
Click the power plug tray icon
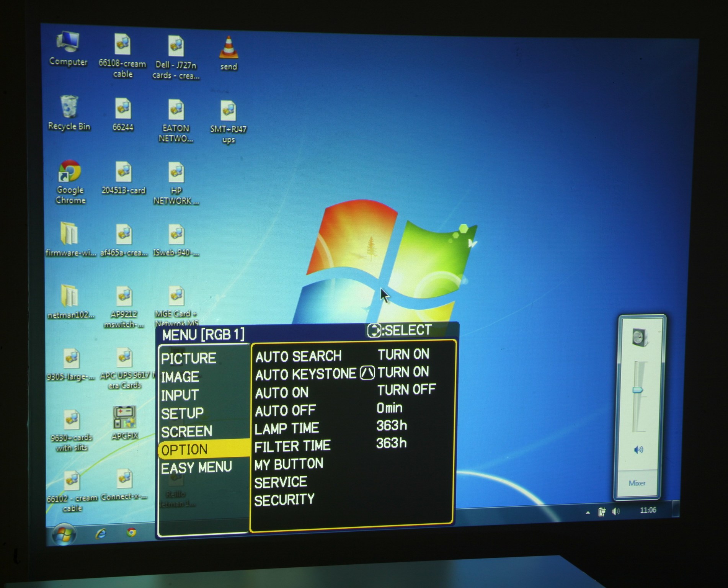[x=602, y=511]
